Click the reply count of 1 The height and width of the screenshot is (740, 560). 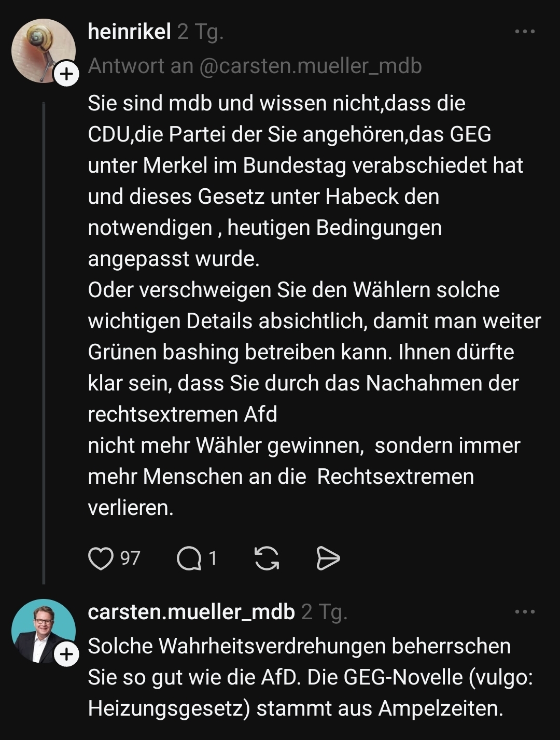tap(213, 559)
